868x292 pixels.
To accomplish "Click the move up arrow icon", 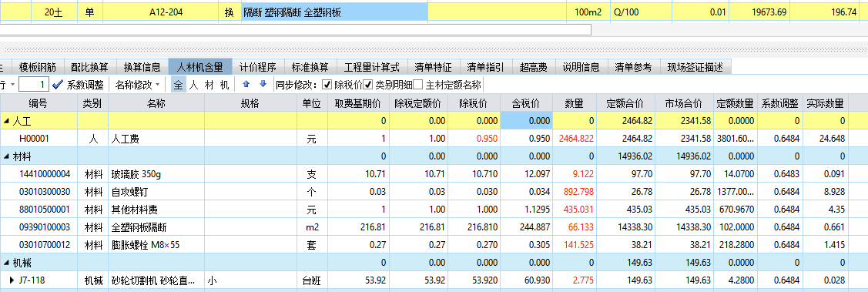I will [246, 85].
